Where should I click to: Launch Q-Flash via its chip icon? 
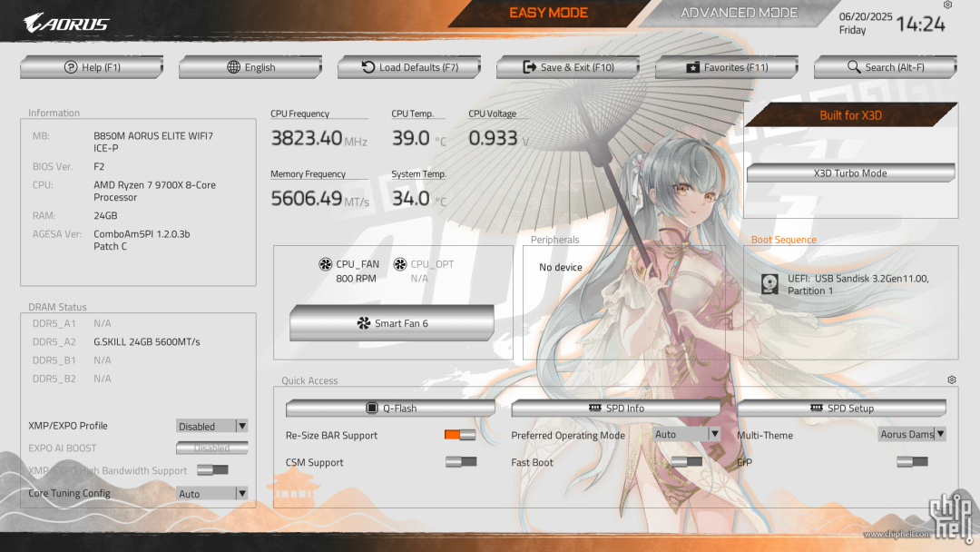pos(372,409)
